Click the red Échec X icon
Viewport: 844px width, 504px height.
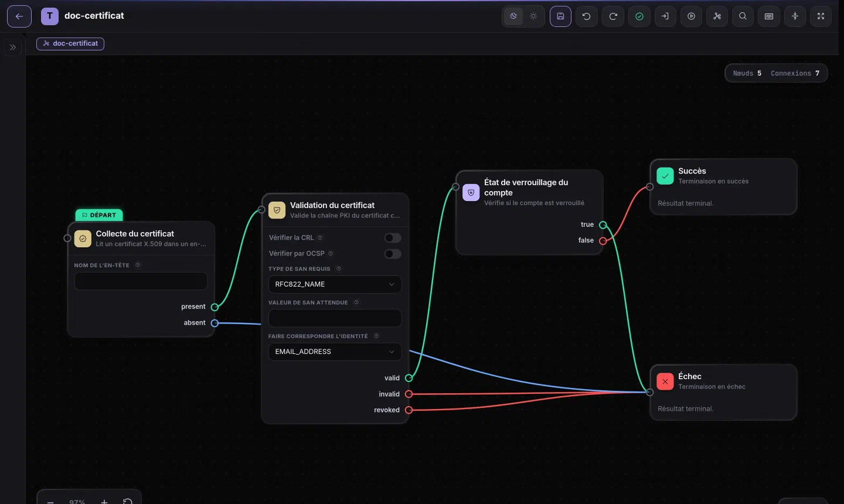(665, 382)
